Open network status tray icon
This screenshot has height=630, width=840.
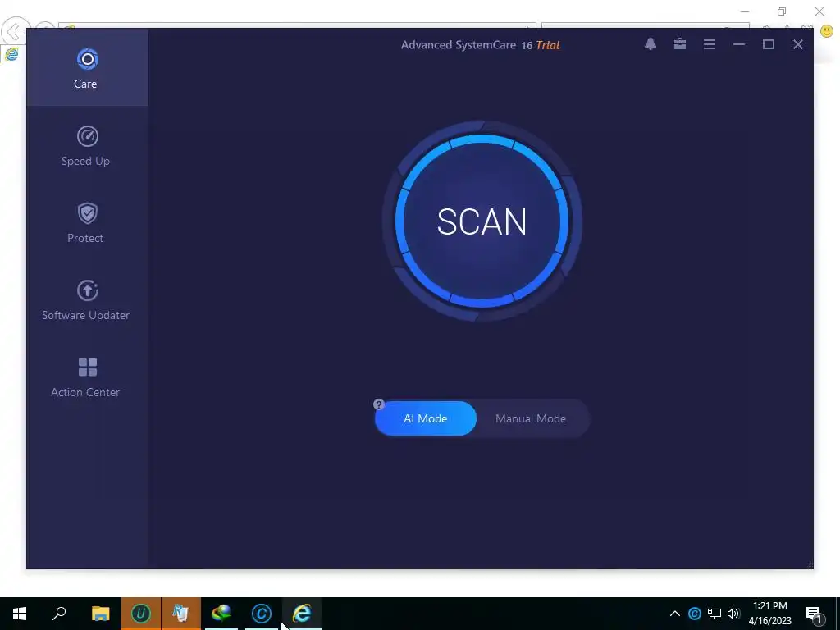click(714, 614)
